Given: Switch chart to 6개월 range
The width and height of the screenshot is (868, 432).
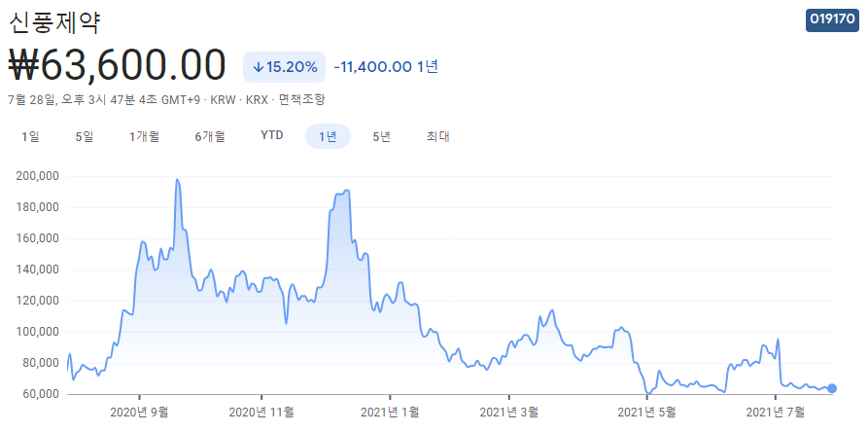Looking at the screenshot, I should tap(210, 136).
